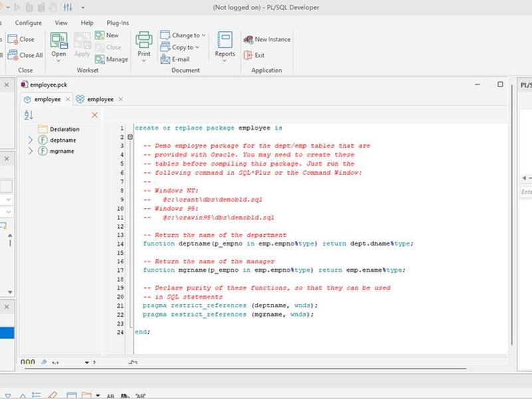The width and height of the screenshot is (532, 399).
Task: Create a new workset with New
Action: (106, 35)
